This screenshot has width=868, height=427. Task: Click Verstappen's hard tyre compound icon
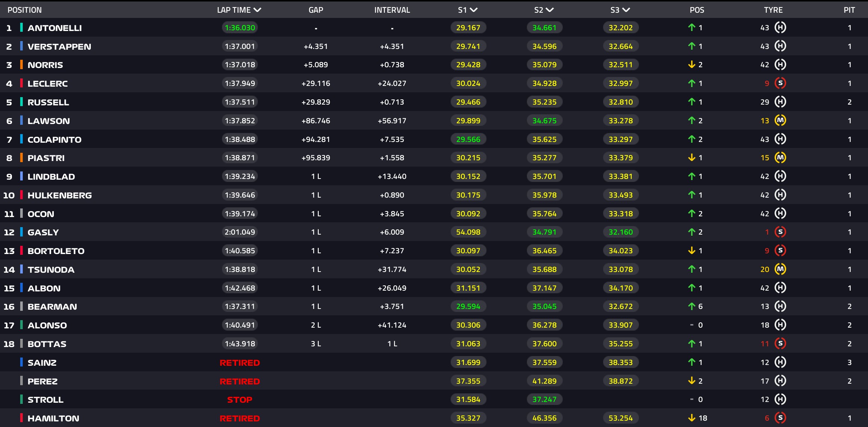780,46
